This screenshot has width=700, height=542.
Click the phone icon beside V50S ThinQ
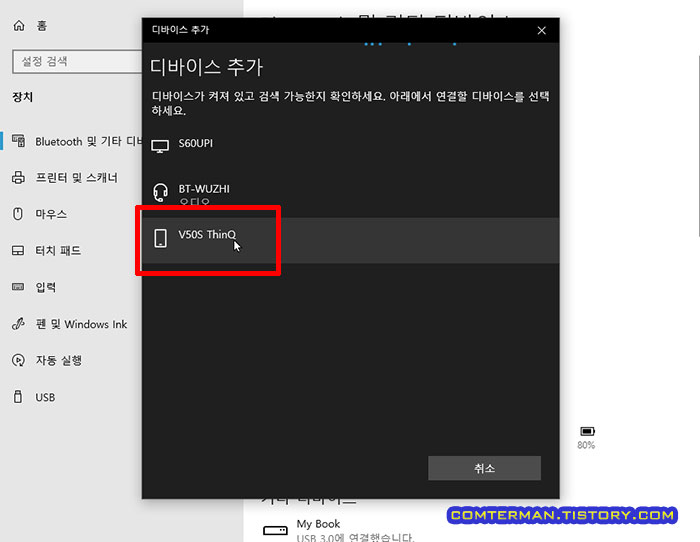click(160, 238)
